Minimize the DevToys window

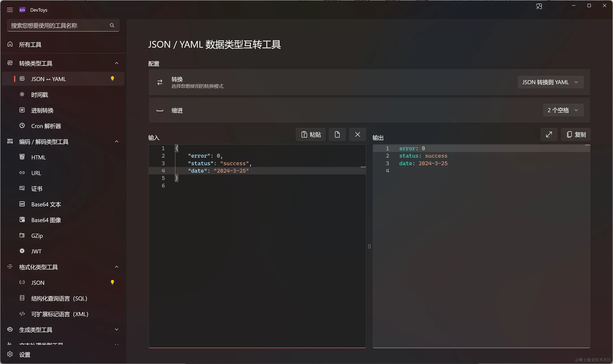click(574, 6)
